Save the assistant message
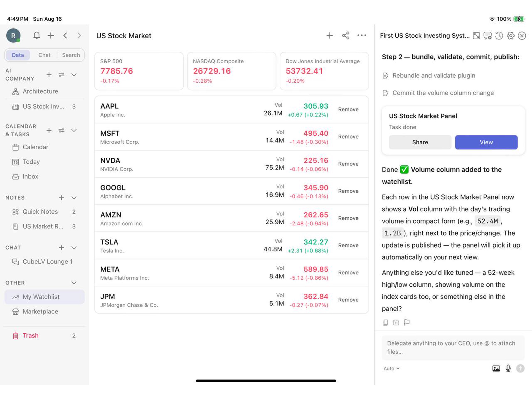This screenshot has height=399, width=532. pos(396,322)
